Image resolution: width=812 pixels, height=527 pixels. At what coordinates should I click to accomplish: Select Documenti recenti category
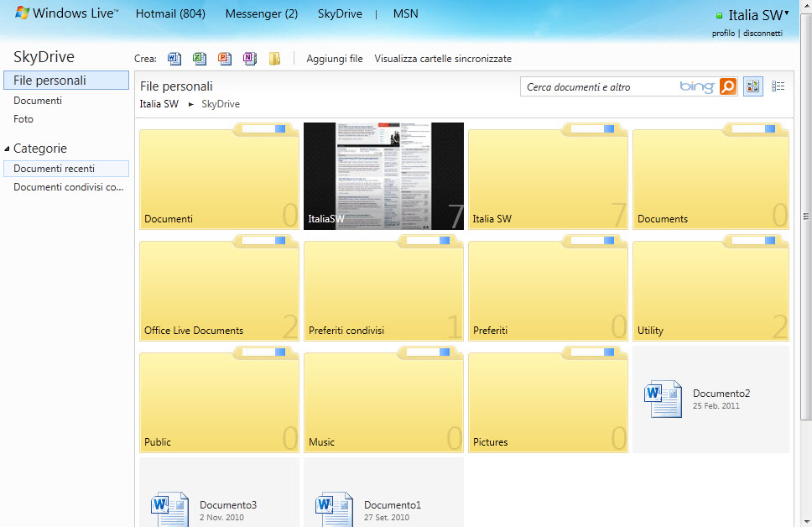(x=66, y=169)
